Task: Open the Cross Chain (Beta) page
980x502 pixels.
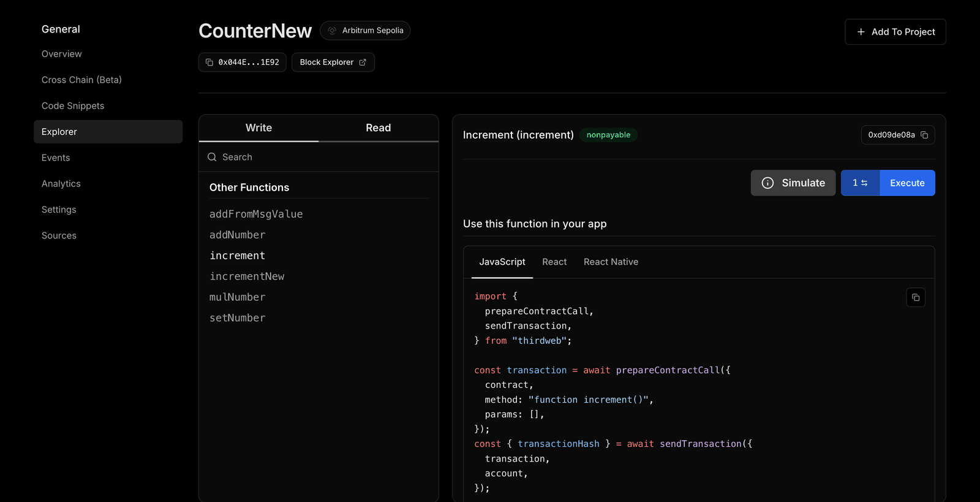Action: click(81, 80)
